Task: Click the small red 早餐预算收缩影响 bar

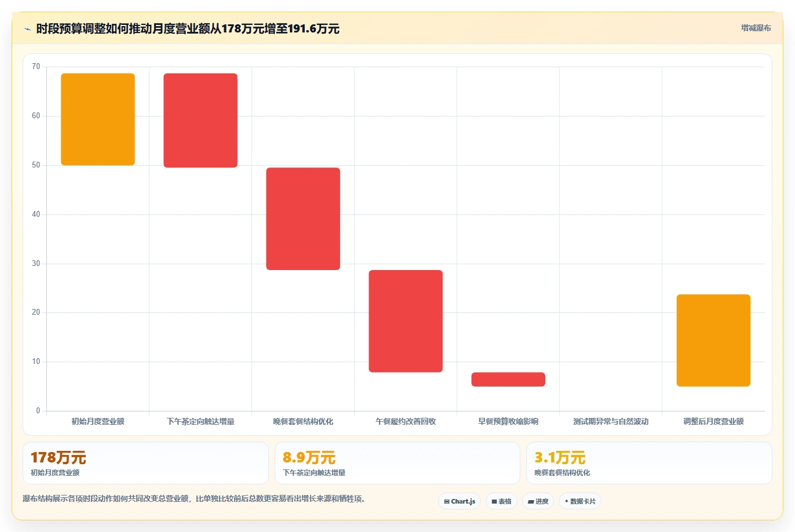Action: pyautogui.click(x=508, y=380)
